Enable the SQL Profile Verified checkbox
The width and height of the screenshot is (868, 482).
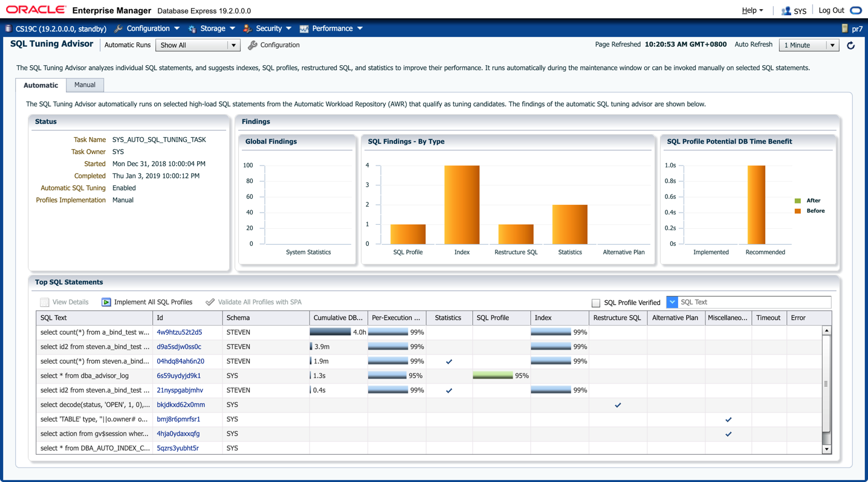click(x=596, y=303)
